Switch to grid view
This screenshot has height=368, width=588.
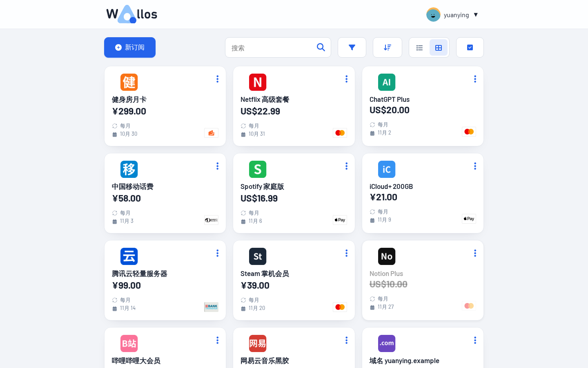pos(439,48)
